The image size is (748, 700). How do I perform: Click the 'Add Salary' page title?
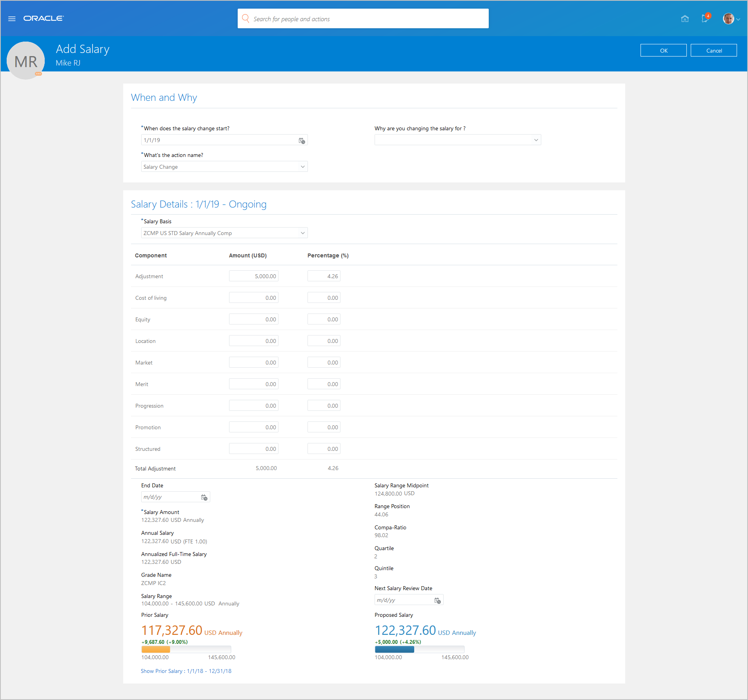coord(83,49)
